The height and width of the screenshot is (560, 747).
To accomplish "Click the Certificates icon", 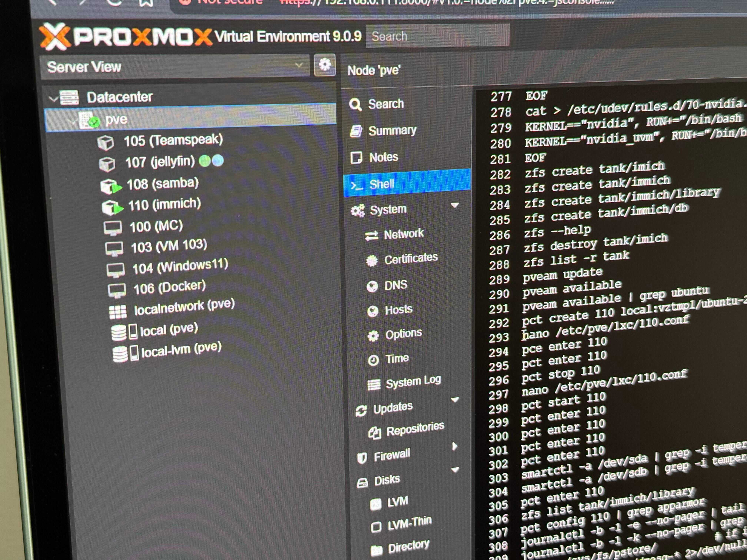I will pos(372,261).
